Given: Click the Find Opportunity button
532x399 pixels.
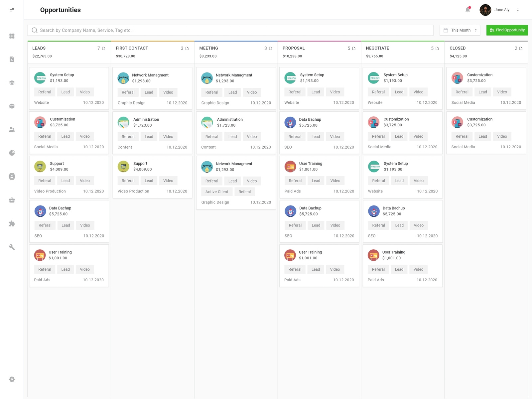Looking at the screenshot, I should [507, 30].
